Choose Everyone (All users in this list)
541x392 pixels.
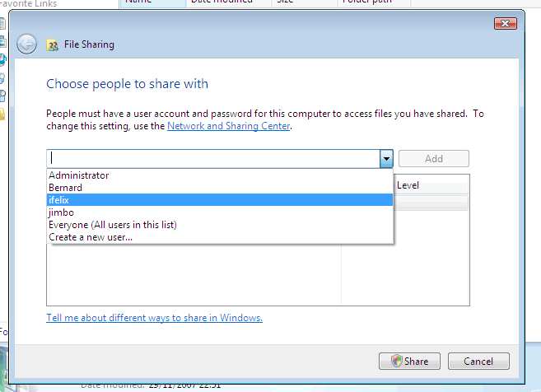(113, 225)
